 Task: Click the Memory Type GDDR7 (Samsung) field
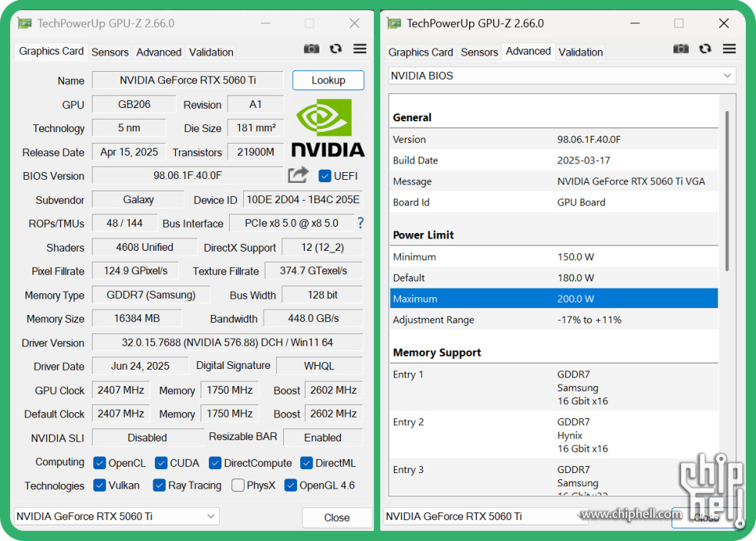click(x=151, y=295)
